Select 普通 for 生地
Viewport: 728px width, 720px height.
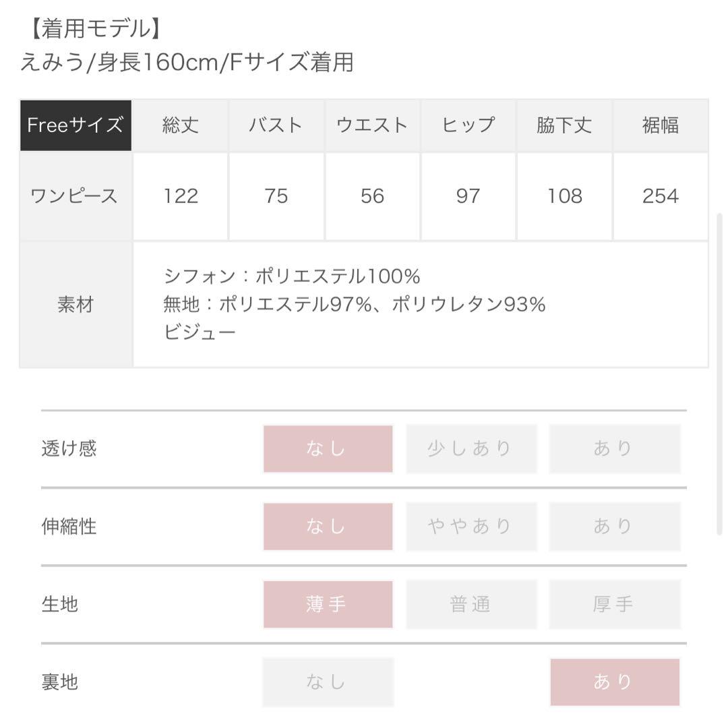pyautogui.click(x=471, y=604)
